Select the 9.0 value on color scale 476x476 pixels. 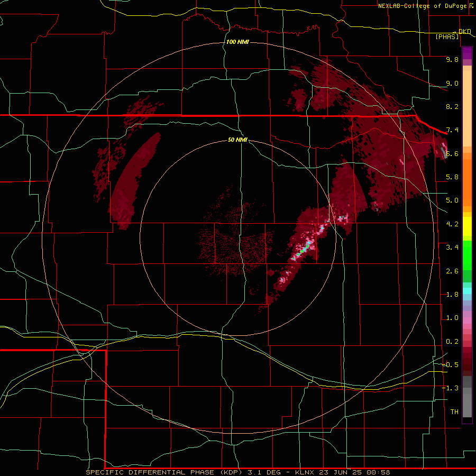(452, 83)
